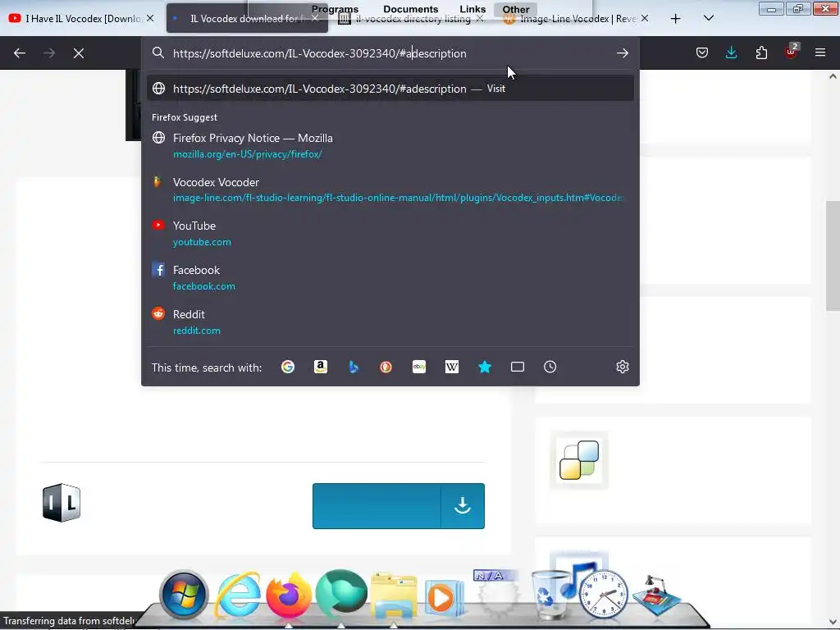Search this time with Wikipedia
The width and height of the screenshot is (840, 630).
point(452,367)
